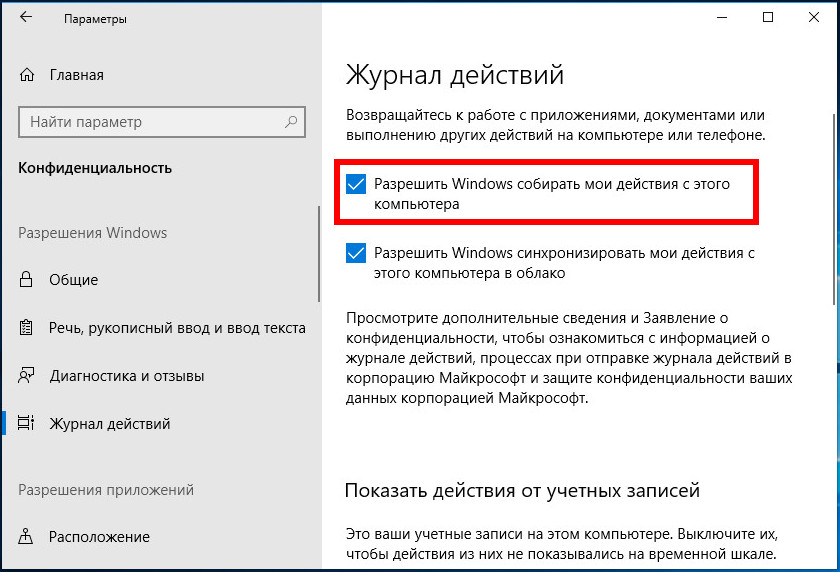840x572 pixels.
Task: Click the back arrow icon
Action: [25, 17]
